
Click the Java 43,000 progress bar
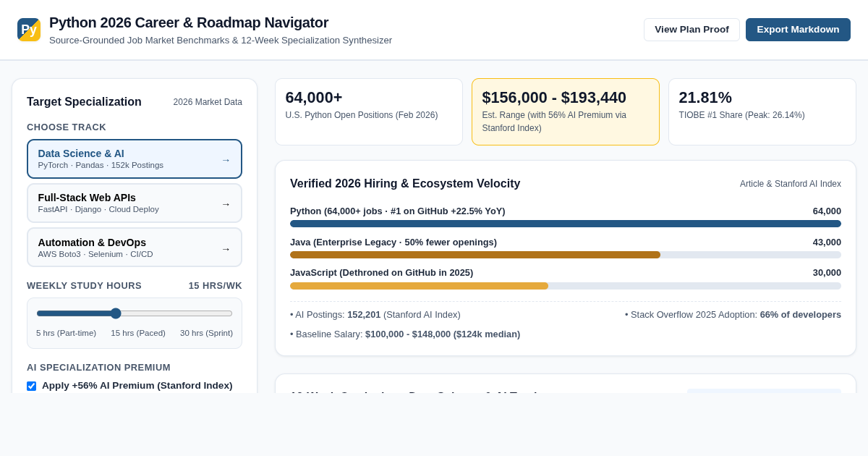coord(566,255)
